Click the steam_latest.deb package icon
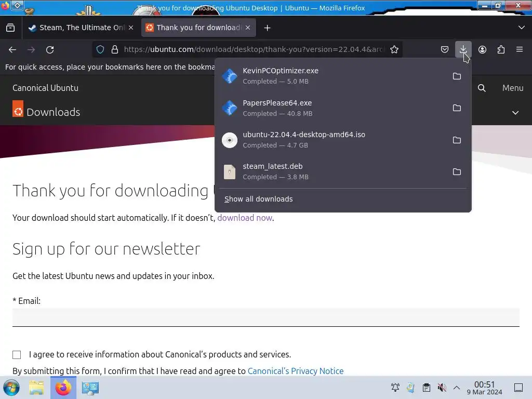532x399 pixels. [x=230, y=171]
